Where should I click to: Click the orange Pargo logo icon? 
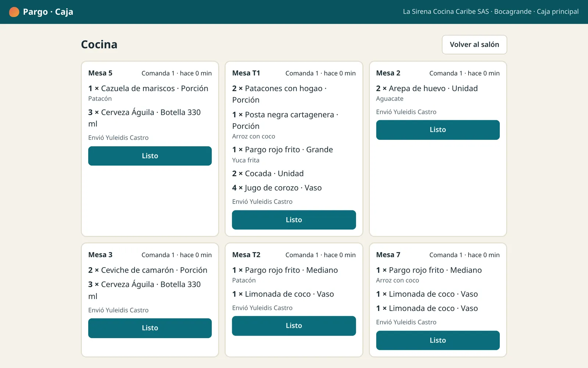pyautogui.click(x=14, y=12)
